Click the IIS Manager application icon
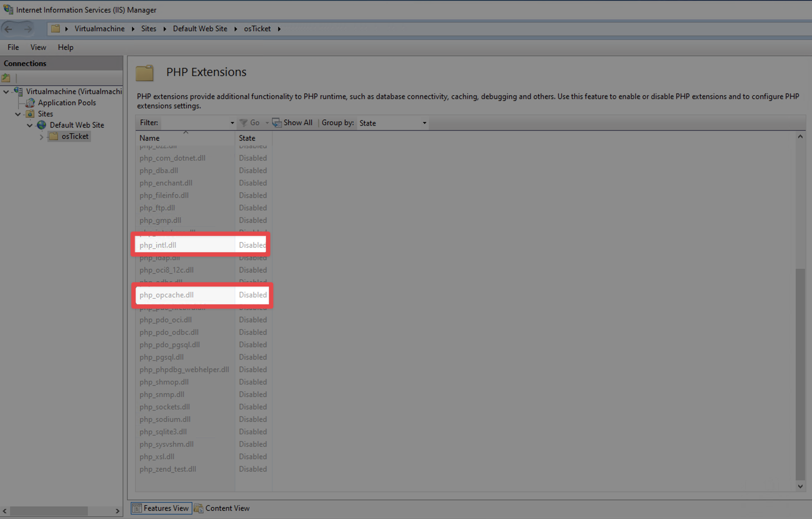The image size is (812, 519). (8, 9)
